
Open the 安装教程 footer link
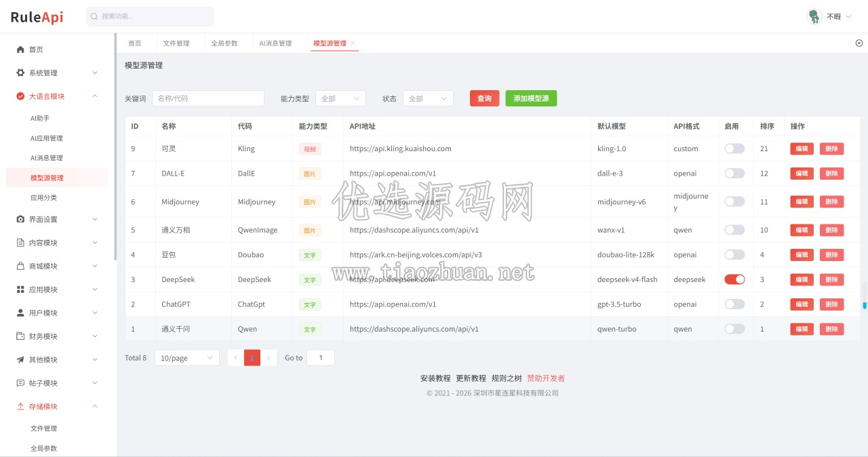pos(435,378)
